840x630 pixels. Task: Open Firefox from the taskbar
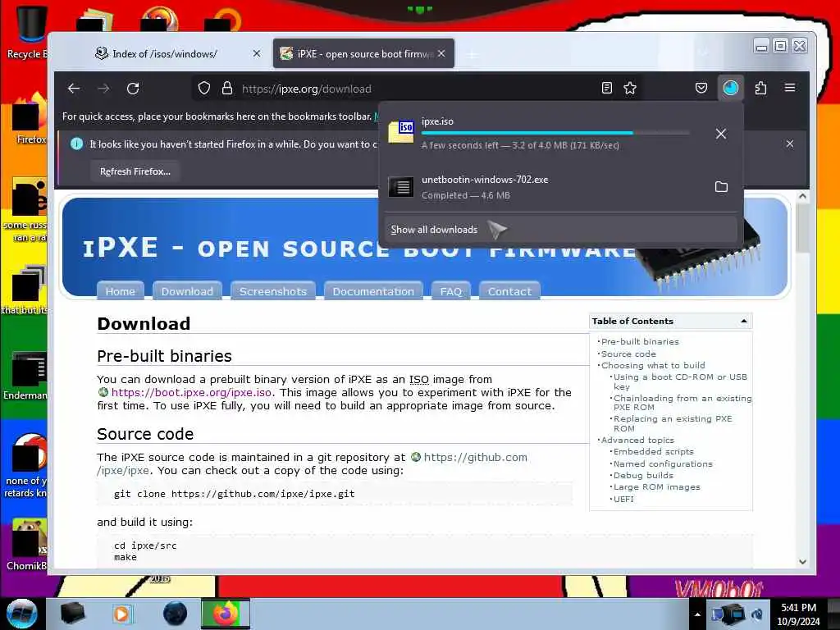click(226, 614)
